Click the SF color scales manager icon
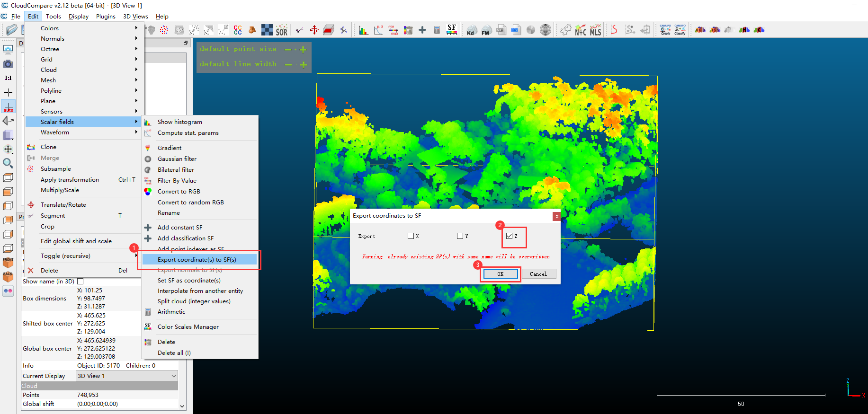This screenshot has height=414, width=868. [452, 30]
